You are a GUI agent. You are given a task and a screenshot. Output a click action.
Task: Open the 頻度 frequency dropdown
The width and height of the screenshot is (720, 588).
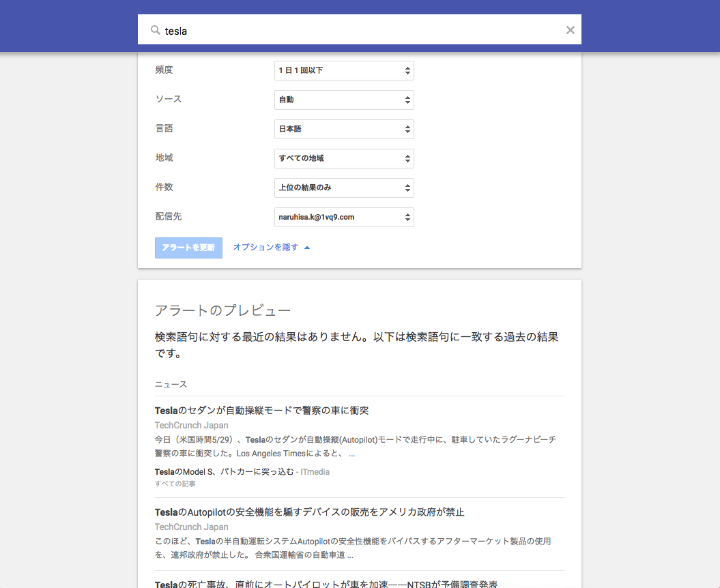pyautogui.click(x=344, y=71)
